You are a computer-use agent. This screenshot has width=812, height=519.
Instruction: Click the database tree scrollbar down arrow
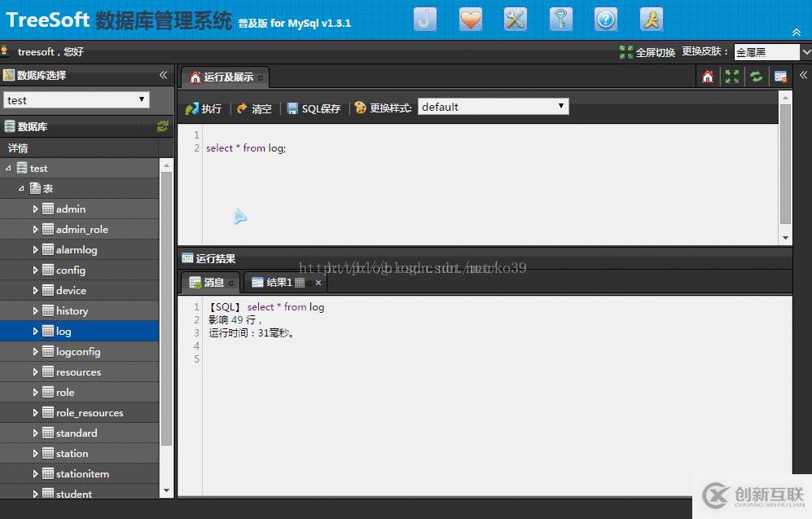point(166,490)
